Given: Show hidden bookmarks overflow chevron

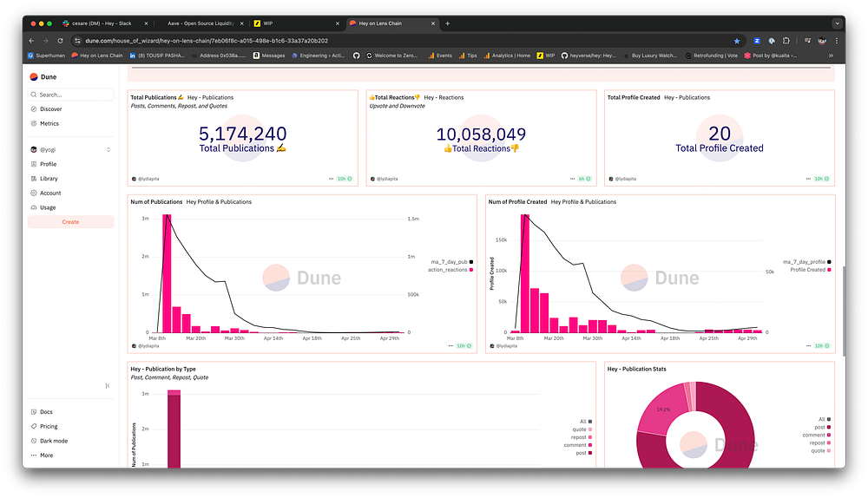Looking at the screenshot, I should click(x=831, y=56).
